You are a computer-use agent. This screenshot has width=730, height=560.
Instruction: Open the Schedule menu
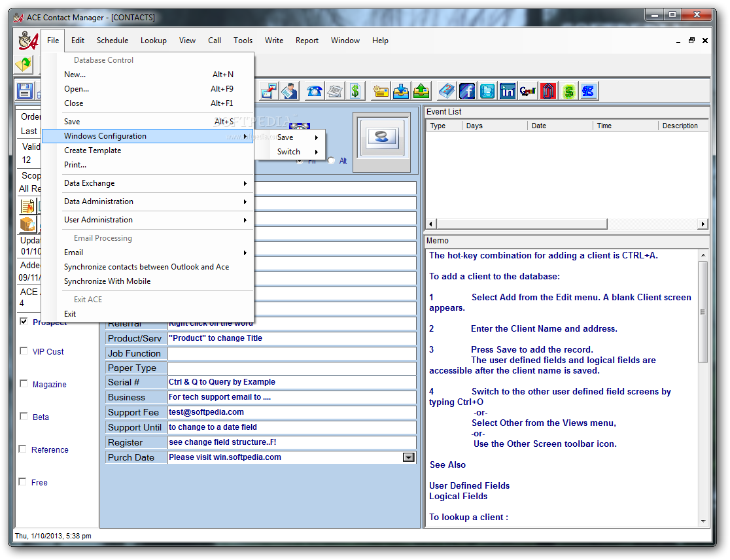[113, 41]
